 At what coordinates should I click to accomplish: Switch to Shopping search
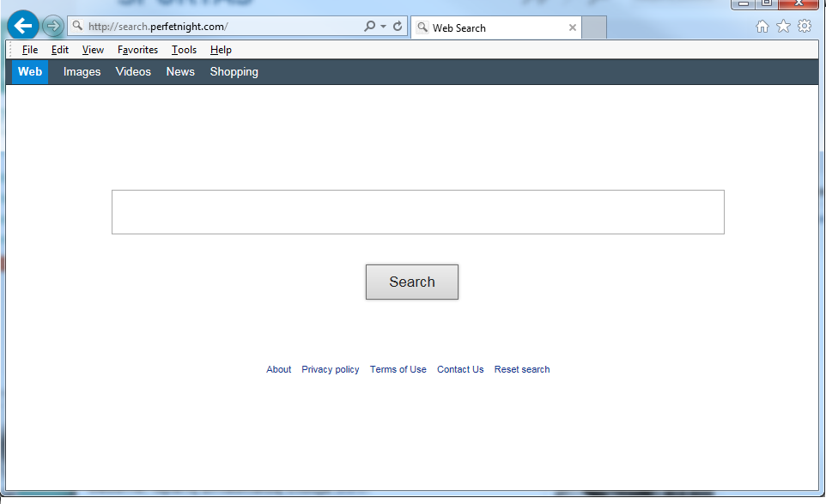234,71
